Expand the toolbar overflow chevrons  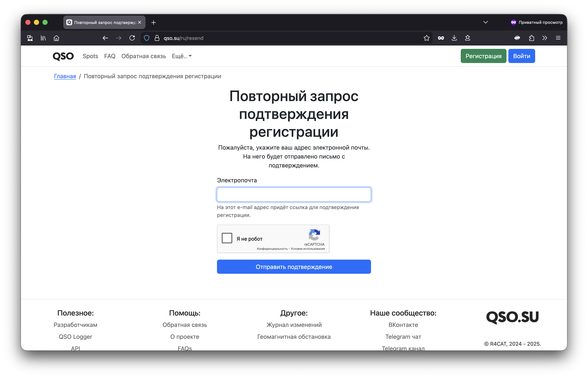pos(545,38)
